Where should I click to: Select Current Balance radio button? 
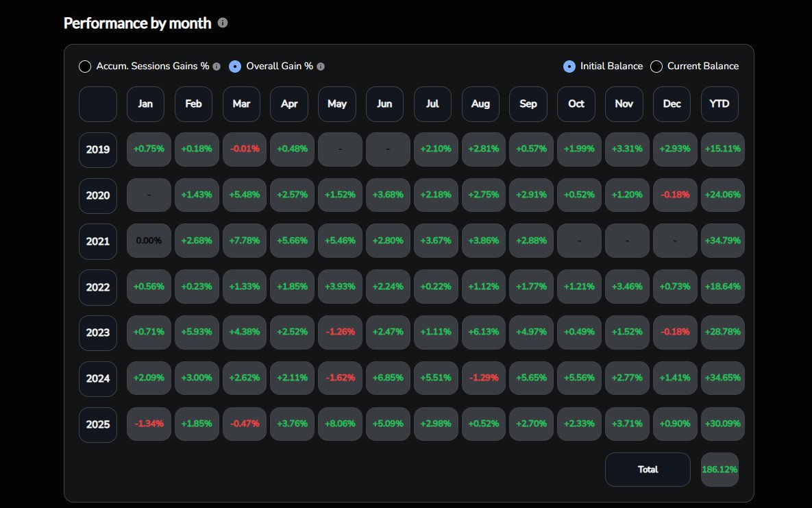pos(656,66)
